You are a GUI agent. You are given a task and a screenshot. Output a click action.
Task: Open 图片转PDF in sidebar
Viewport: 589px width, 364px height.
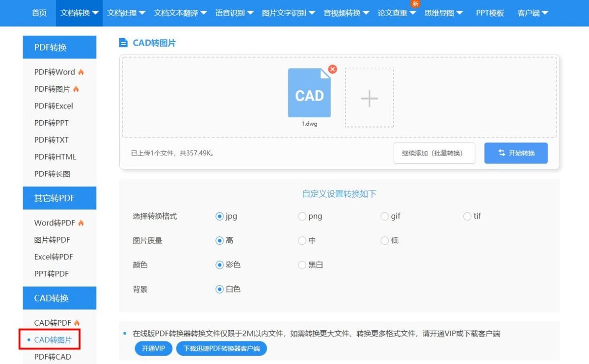(x=52, y=240)
